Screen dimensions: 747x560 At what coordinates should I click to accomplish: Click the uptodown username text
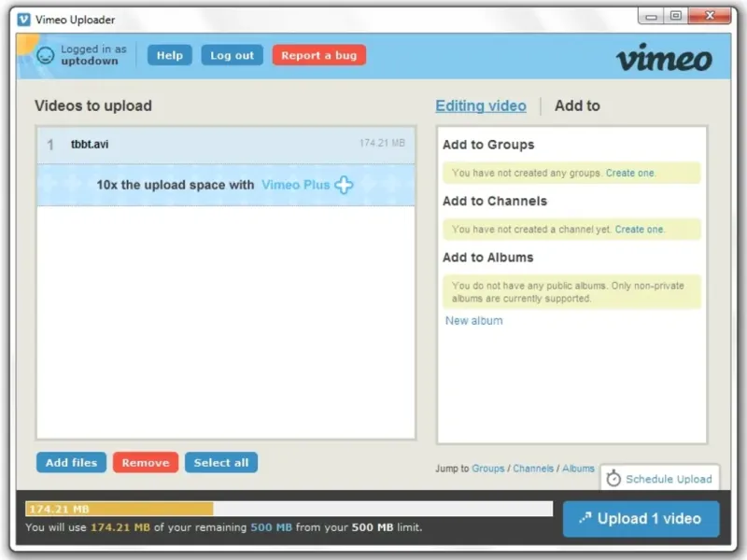(x=90, y=61)
